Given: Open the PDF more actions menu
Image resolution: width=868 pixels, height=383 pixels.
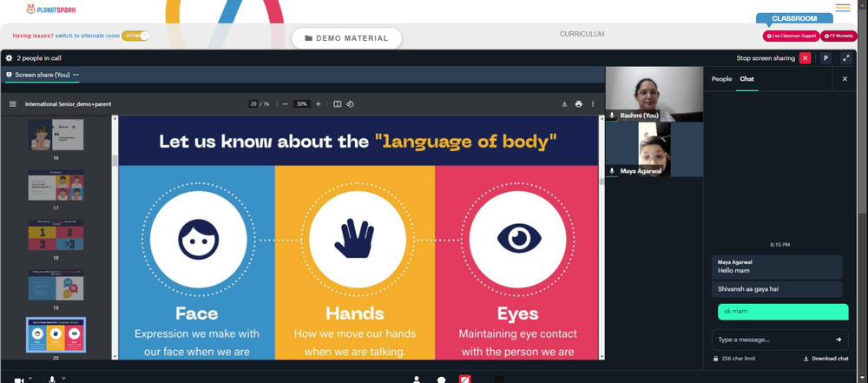Looking at the screenshot, I should (x=593, y=104).
